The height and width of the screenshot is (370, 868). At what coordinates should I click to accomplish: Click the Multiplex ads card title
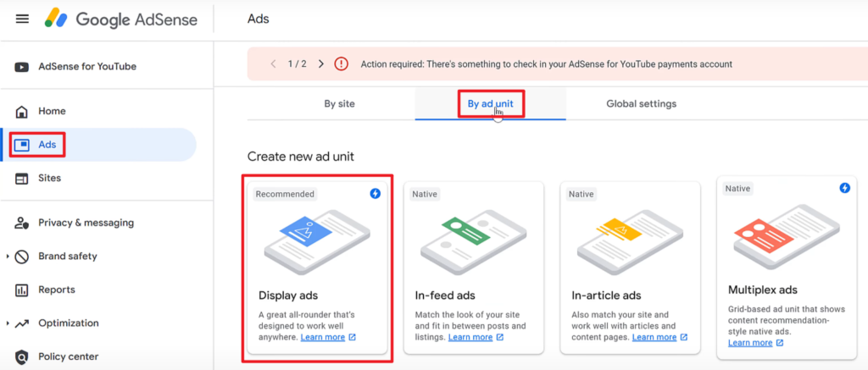[x=763, y=290]
